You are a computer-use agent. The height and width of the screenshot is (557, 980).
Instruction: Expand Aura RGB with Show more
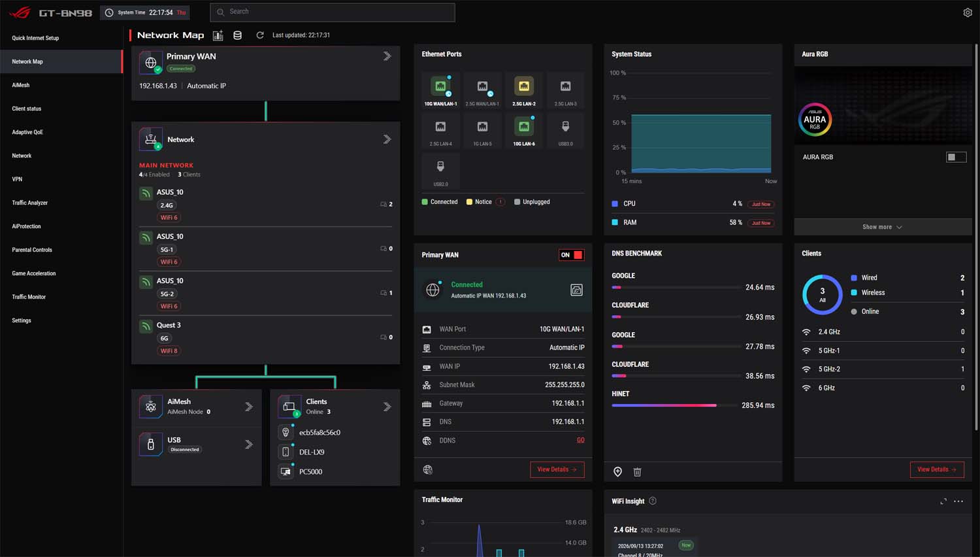883,227
